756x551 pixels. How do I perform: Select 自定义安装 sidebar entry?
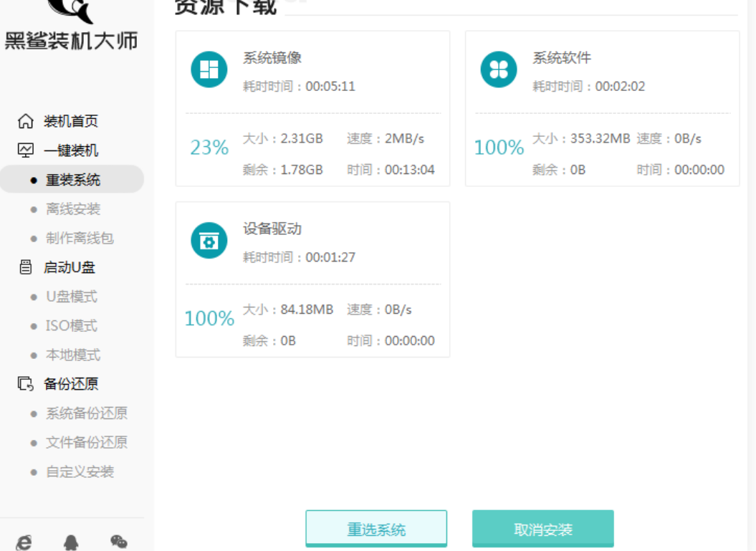[80, 472]
